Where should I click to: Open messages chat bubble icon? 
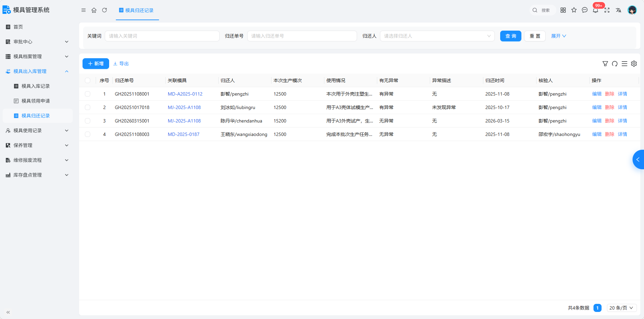point(585,10)
